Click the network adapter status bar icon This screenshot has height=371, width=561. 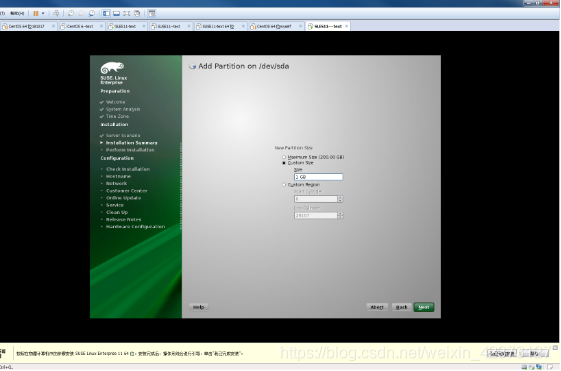[x=539, y=367]
